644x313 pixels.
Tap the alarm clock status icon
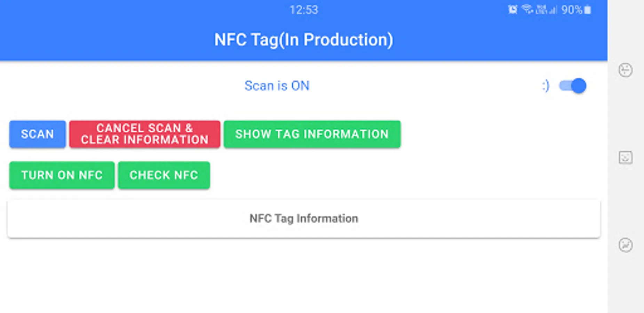[x=512, y=10]
